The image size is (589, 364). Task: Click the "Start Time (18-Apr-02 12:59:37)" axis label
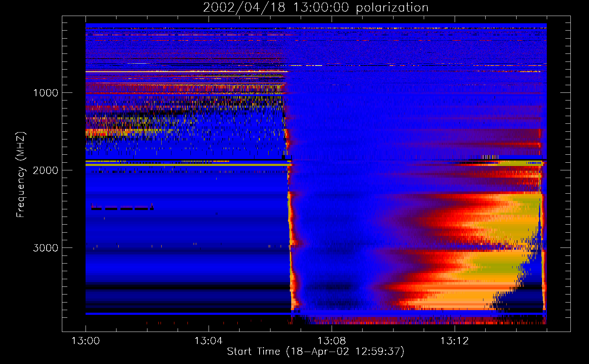(316, 352)
